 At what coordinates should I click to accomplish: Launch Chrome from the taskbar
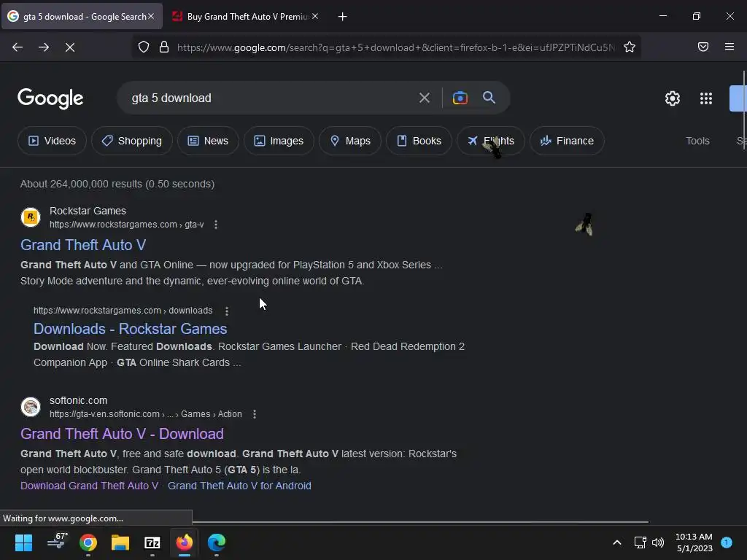click(x=88, y=542)
